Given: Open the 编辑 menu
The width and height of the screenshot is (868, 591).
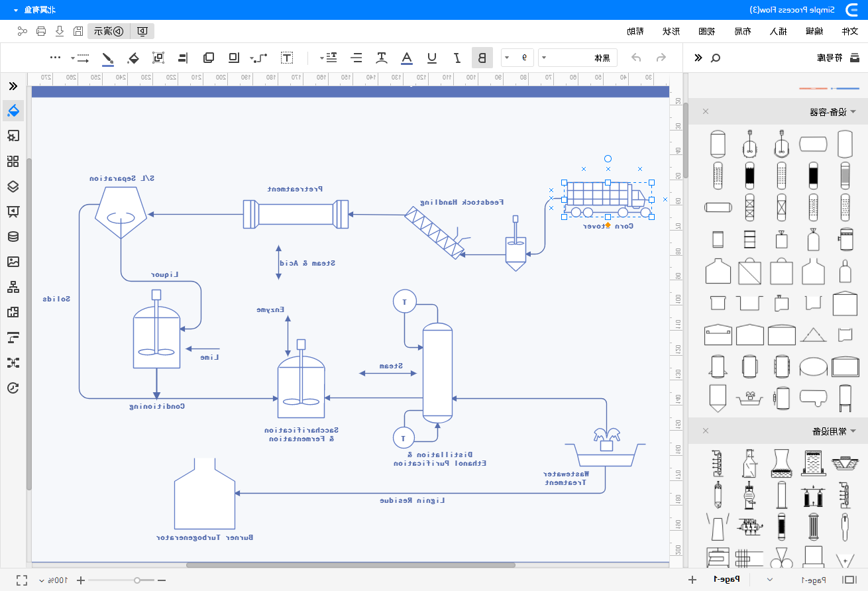Looking at the screenshot, I should (814, 31).
